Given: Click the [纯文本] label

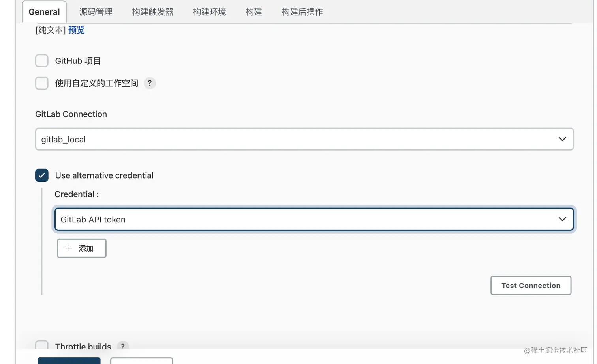Looking at the screenshot, I should (x=51, y=30).
